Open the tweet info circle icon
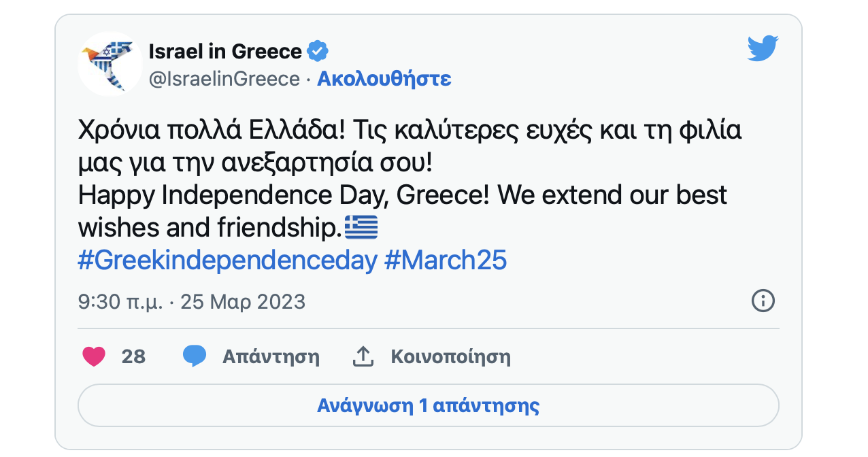The image size is (868, 457). click(763, 301)
